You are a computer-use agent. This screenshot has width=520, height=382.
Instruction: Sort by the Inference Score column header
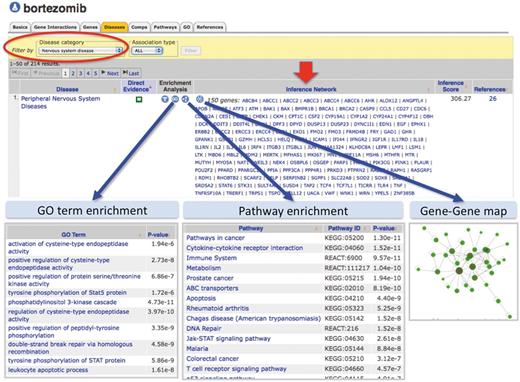450,86
